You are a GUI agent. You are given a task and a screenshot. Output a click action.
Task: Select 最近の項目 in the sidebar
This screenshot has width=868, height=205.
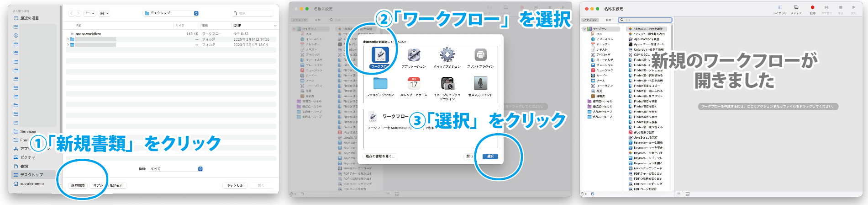click(29, 18)
